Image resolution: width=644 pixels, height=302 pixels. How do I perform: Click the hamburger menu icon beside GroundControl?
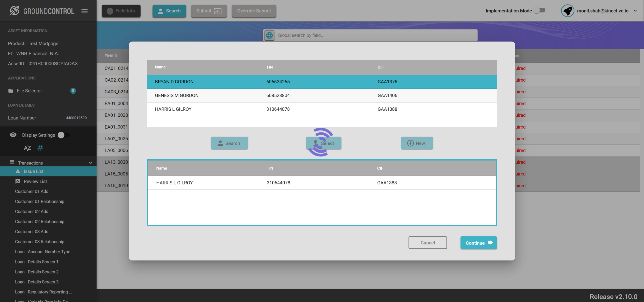[85, 11]
